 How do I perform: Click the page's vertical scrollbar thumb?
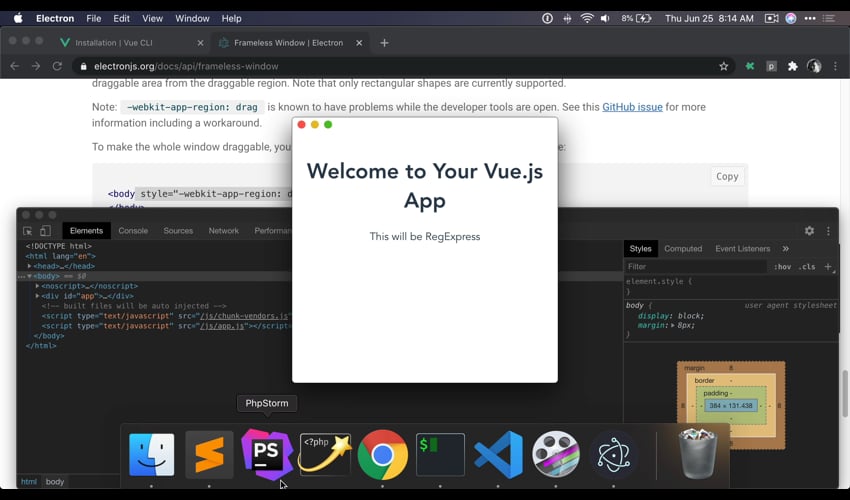[x=845, y=394]
